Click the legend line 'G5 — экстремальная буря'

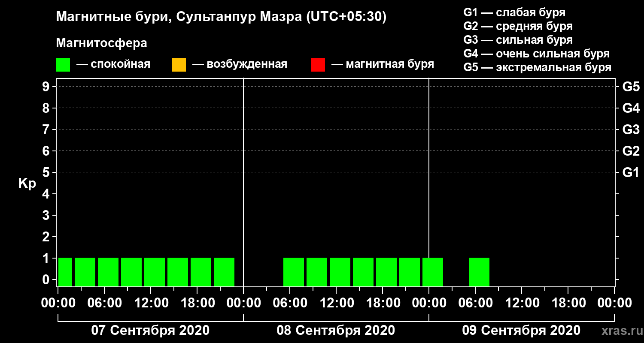[538, 67]
